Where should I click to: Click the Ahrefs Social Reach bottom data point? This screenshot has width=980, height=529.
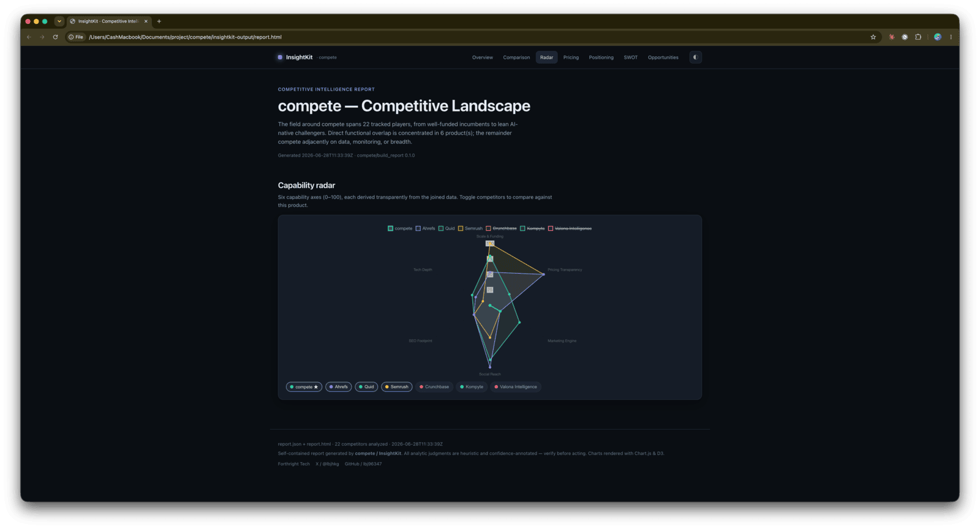(x=490, y=367)
